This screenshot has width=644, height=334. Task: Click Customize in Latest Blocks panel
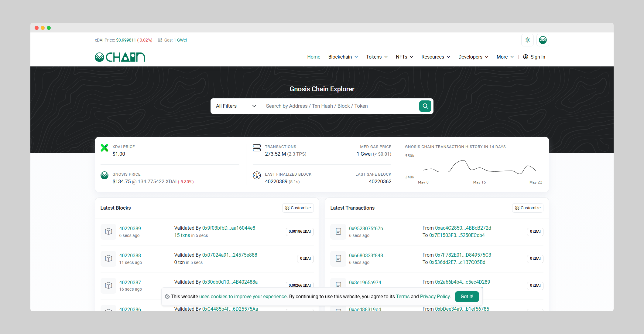[x=298, y=208]
